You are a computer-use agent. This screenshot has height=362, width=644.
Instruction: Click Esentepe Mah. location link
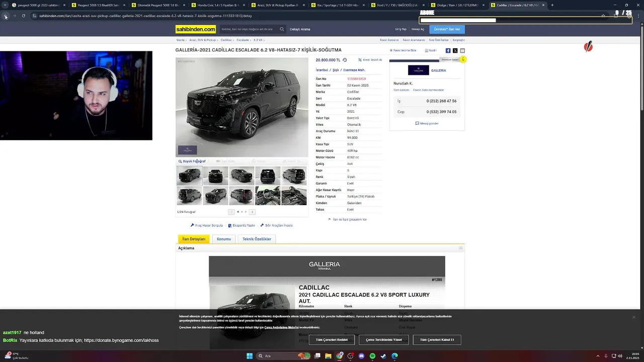tap(354, 70)
